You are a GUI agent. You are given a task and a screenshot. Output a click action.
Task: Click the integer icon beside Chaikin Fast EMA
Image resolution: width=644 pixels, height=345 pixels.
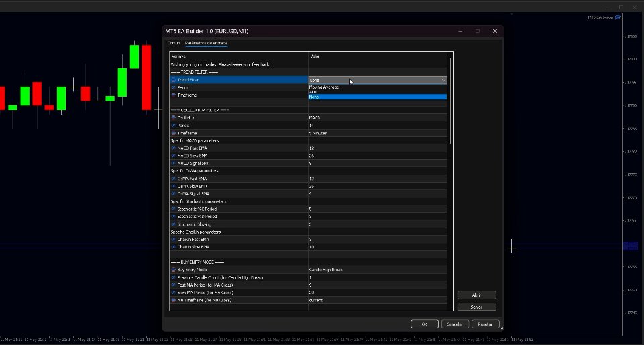[173, 240]
